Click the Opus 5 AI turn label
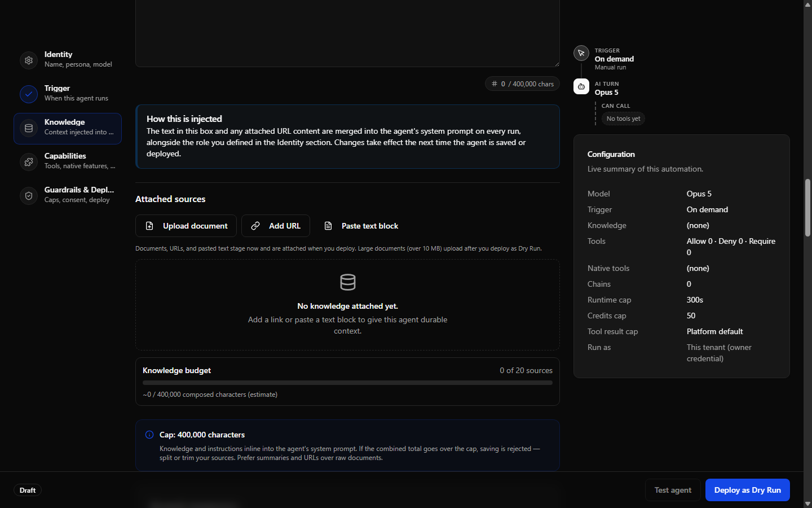Screen dimensions: 812x508 click(x=607, y=92)
